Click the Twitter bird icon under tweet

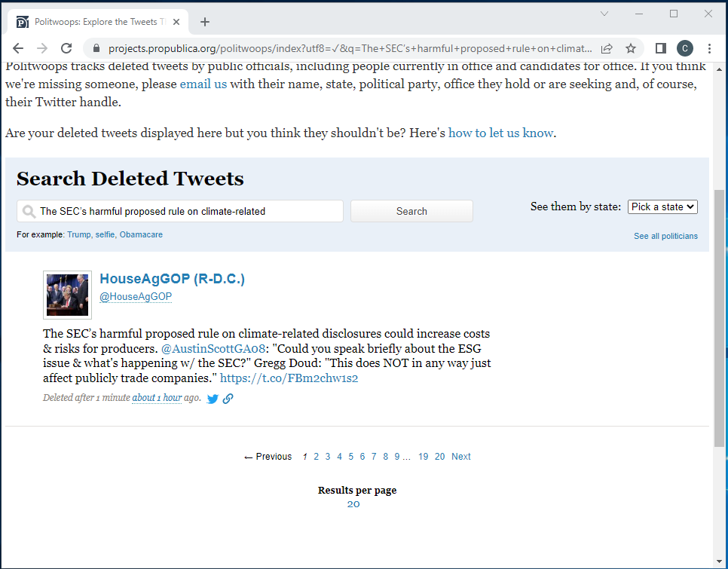(x=213, y=399)
